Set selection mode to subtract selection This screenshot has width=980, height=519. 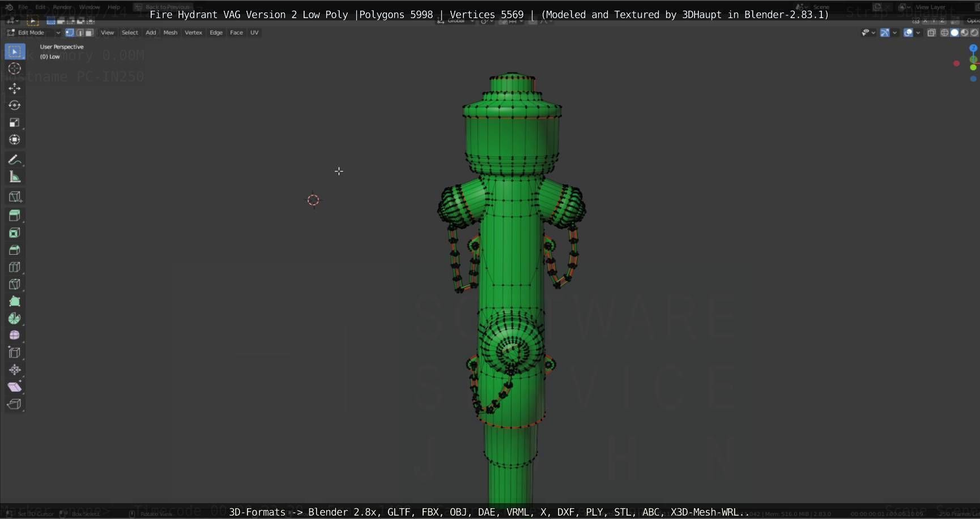(x=71, y=21)
